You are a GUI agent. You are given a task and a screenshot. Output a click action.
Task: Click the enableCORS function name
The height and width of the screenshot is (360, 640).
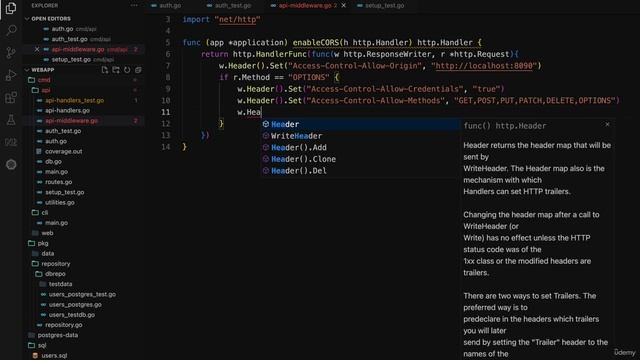click(316, 42)
